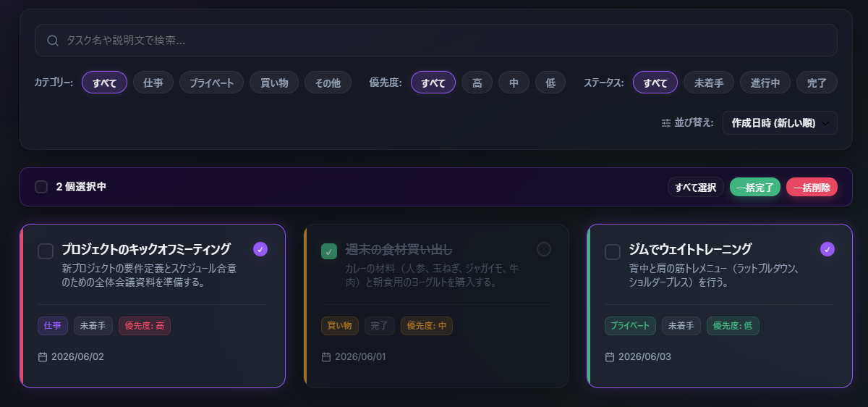Click the タスク名や説明文で検索 search field
Screen dimensions: 868x407
click(x=436, y=41)
